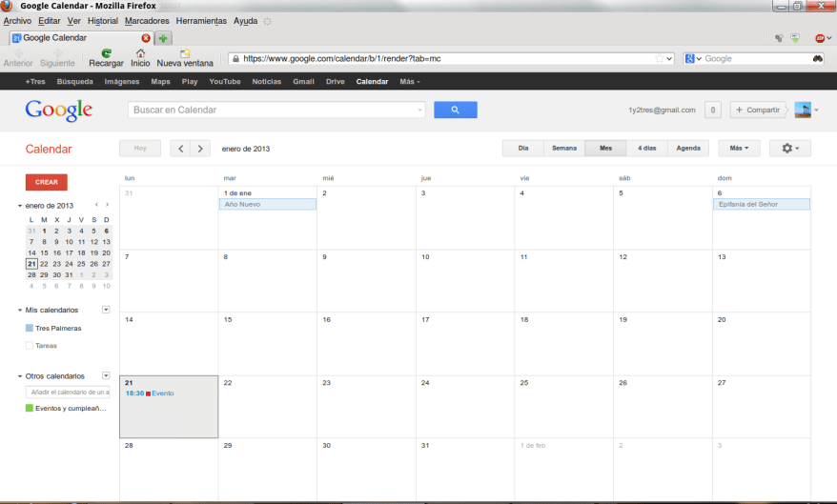Open the Historial menu
The height and width of the screenshot is (504, 837).
(103, 21)
